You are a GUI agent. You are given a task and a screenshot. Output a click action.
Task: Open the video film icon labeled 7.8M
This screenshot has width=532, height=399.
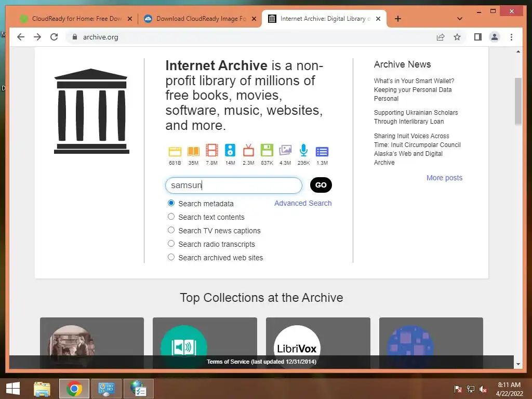pos(212,150)
